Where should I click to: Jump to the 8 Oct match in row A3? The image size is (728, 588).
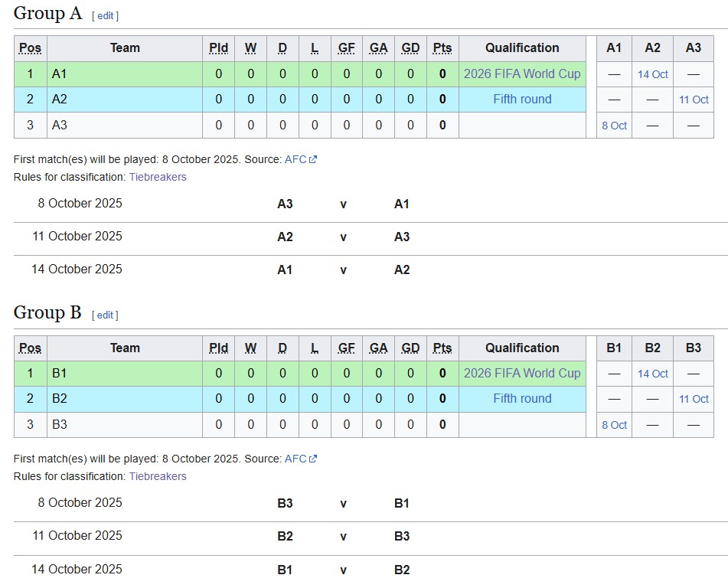coord(614,126)
